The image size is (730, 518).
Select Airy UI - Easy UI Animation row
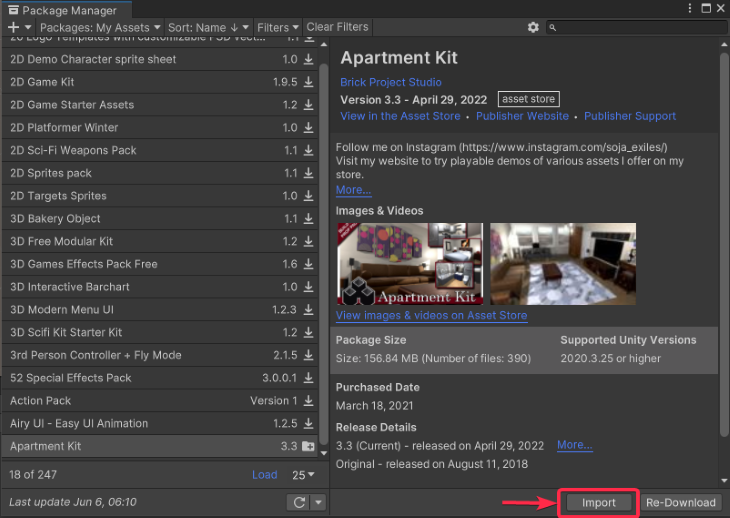(160, 424)
